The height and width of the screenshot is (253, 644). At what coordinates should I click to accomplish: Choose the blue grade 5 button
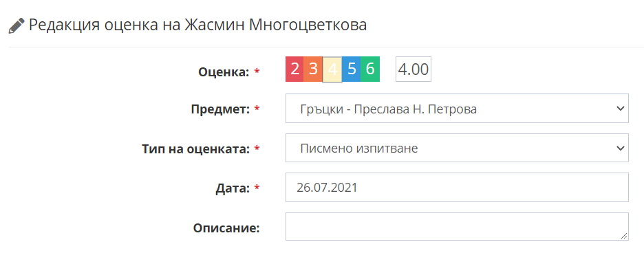(351, 69)
